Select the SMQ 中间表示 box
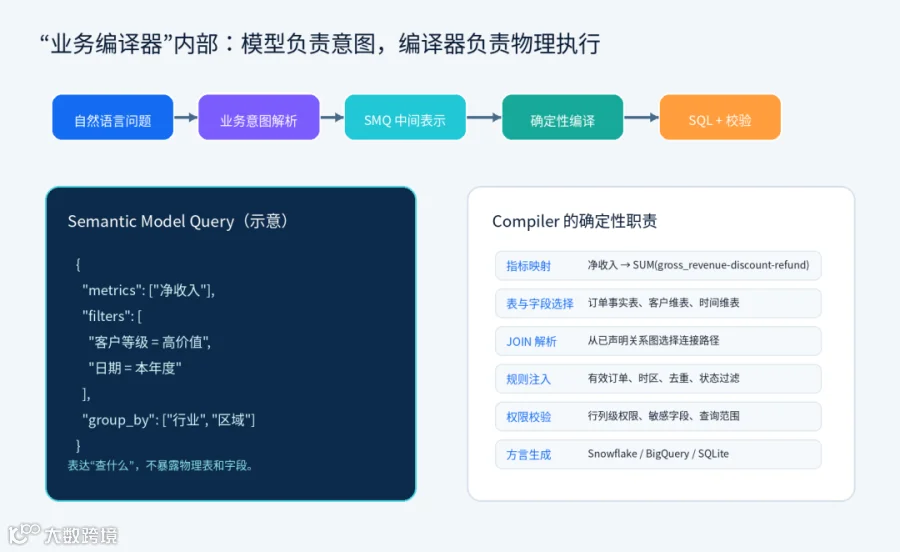The height and width of the screenshot is (552, 900). click(x=405, y=117)
